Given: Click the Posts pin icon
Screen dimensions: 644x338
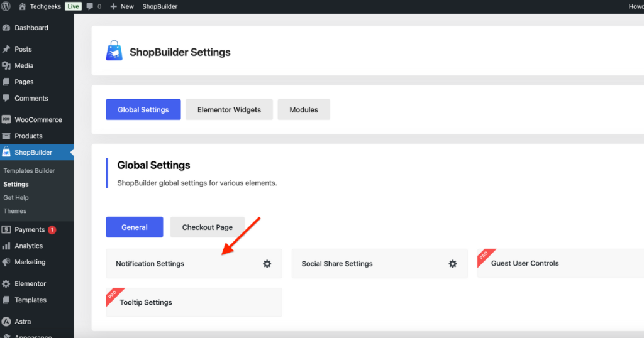Looking at the screenshot, I should click(x=6, y=49).
